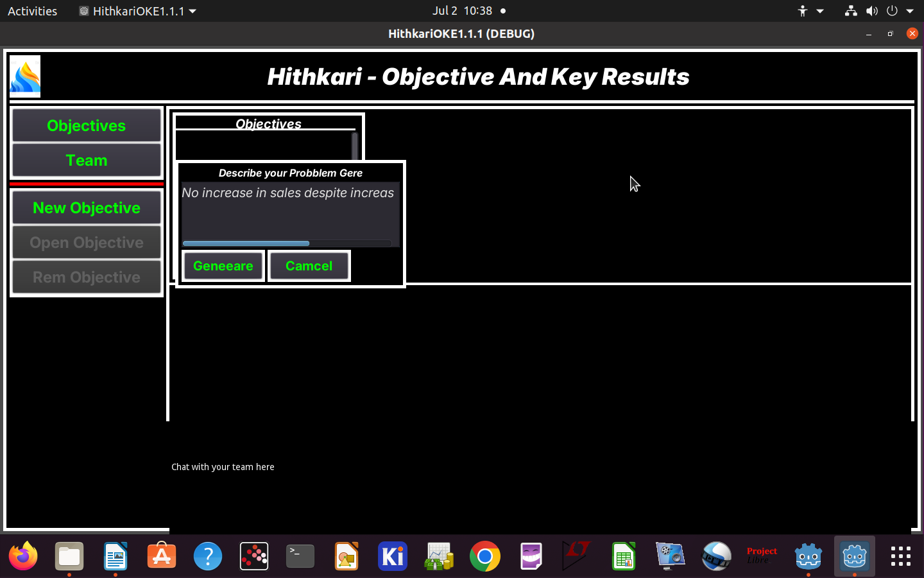Open Firefox from the dock
Viewport: 924px width, 578px height.
point(23,556)
